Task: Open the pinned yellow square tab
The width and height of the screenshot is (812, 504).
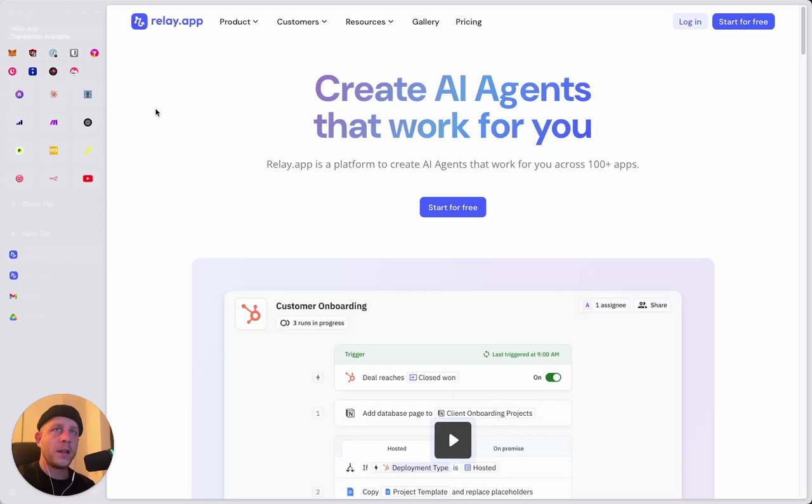Action: point(53,150)
